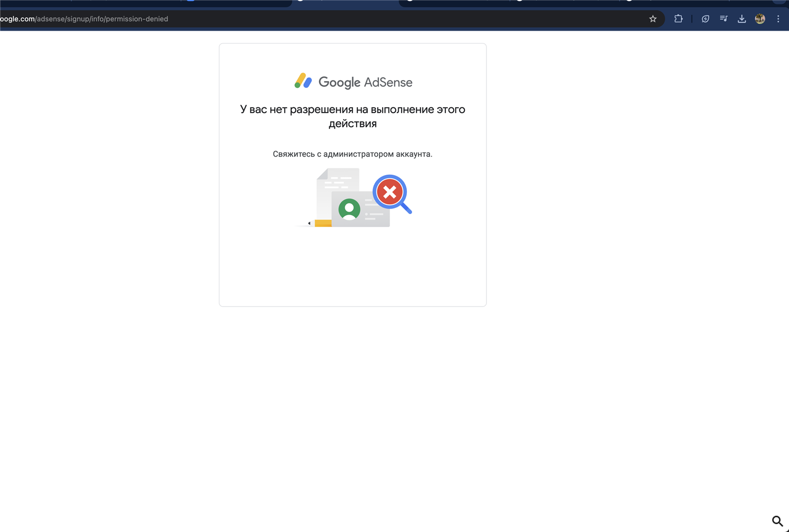Open the Extensions puzzle-piece menu
Viewport: 789px width, 532px height.
(679, 19)
